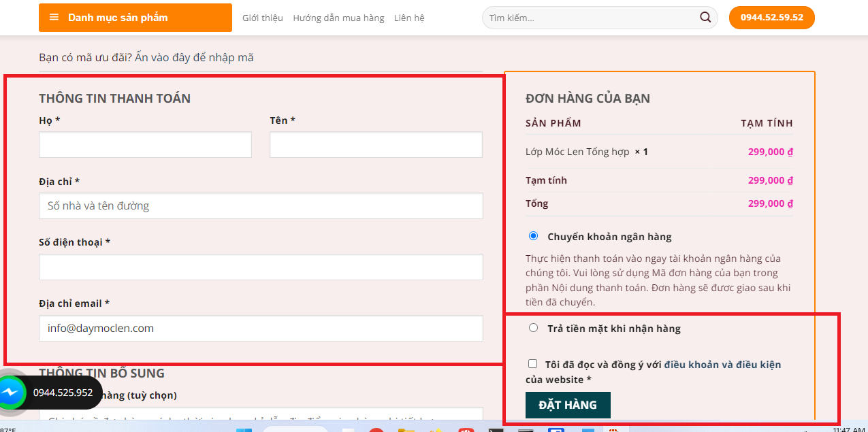Select Trả tiền mặt khi nhận hàng option
Viewport: 868px width, 432px height.
[533, 328]
